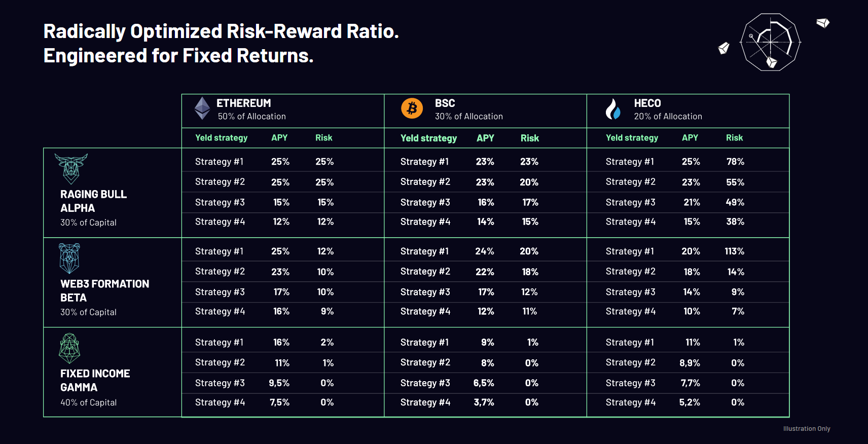
Task: Select the Raging Bull geometric head icon
Action: coord(71,169)
